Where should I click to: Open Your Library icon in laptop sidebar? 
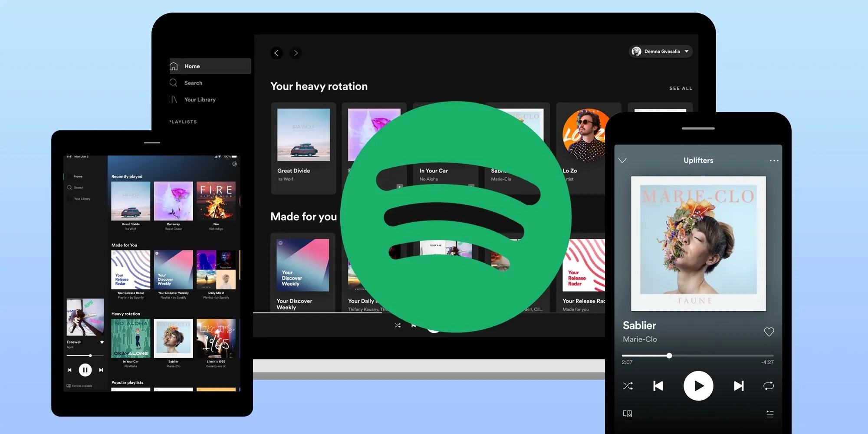[x=174, y=99]
